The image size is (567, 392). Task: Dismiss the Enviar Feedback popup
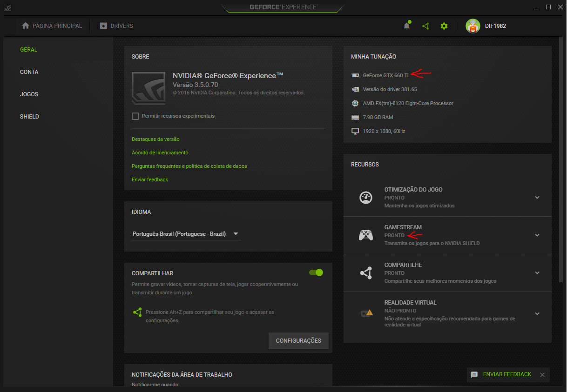pyautogui.click(x=542, y=375)
